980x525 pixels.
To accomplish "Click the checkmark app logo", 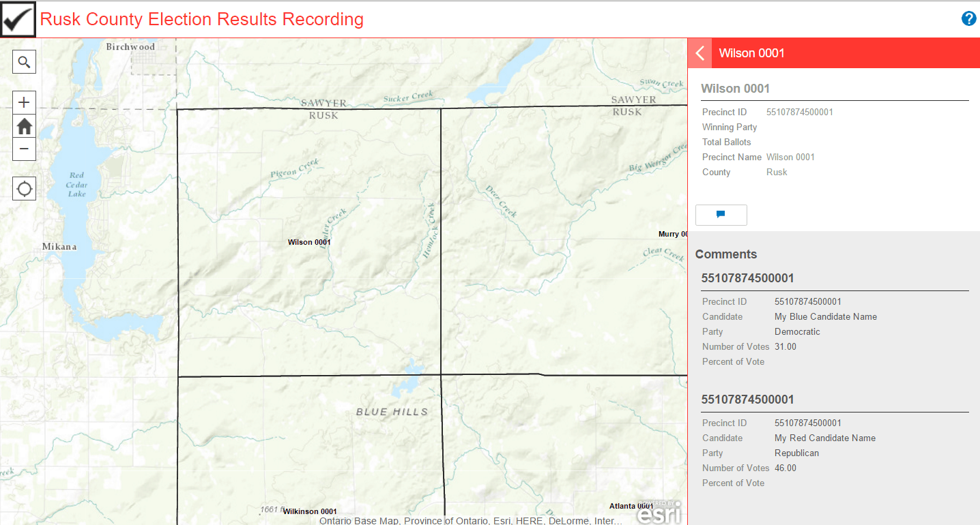I will coord(18,18).
